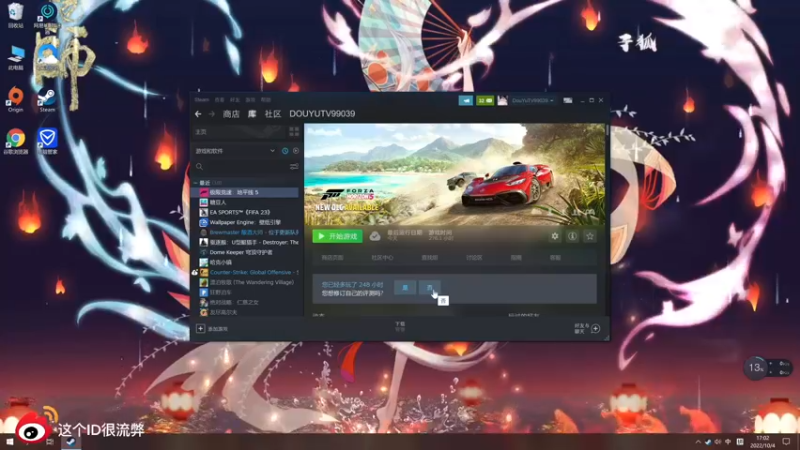Open the taskbar notification center icon
The width and height of the screenshot is (800, 450).
pos(786,442)
